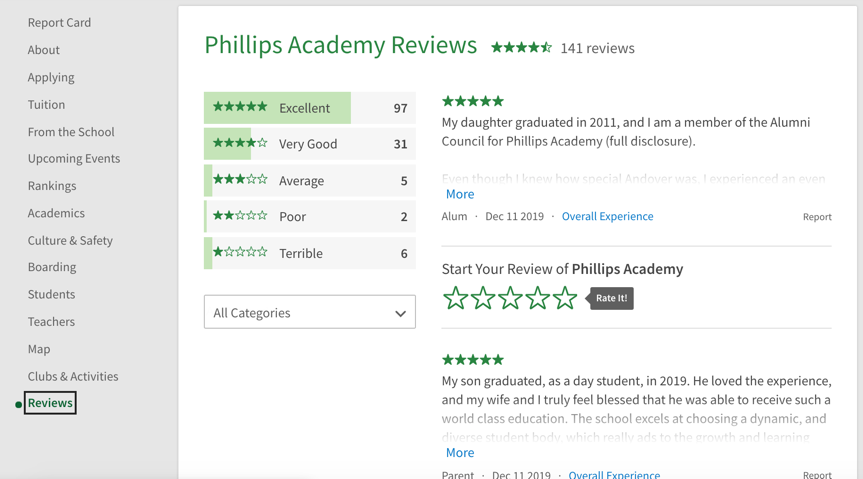863x479 pixels.
Task: Choose the third star in review rating
Action: pyautogui.click(x=510, y=298)
